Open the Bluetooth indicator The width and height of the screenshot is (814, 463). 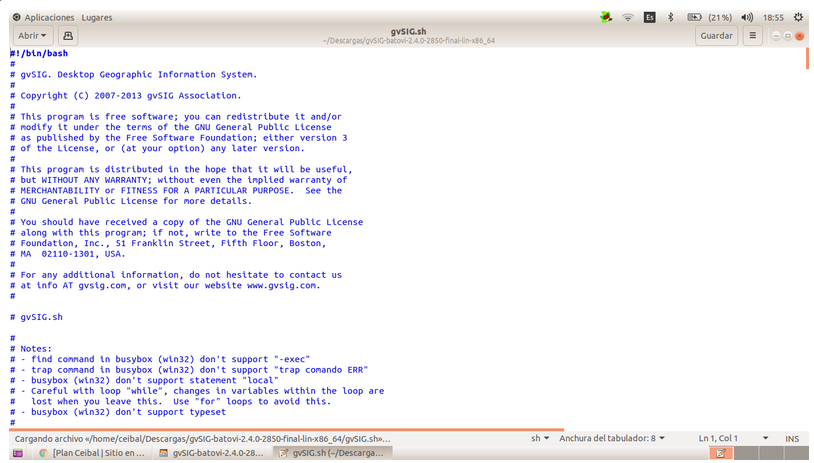670,18
